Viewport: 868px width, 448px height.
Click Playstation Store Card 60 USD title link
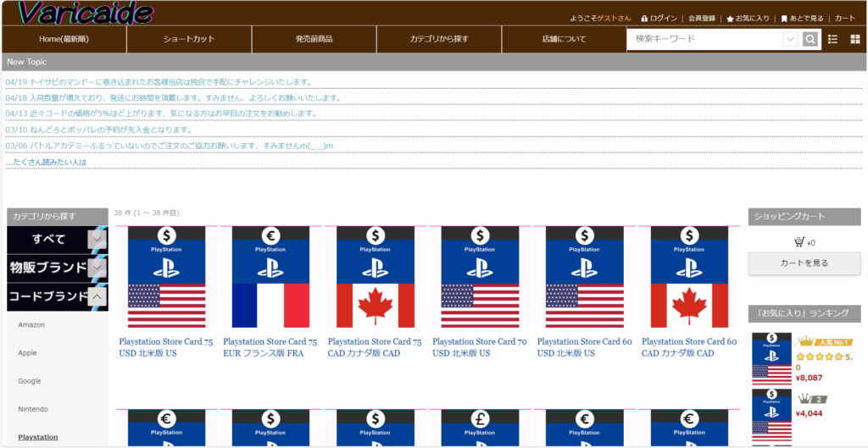pyautogui.click(x=584, y=347)
